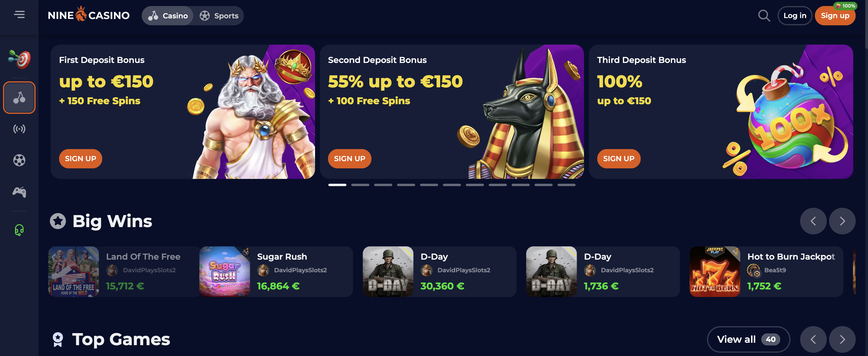
Task: Select the cherry casino icon in sidebar
Action: pyautogui.click(x=19, y=97)
